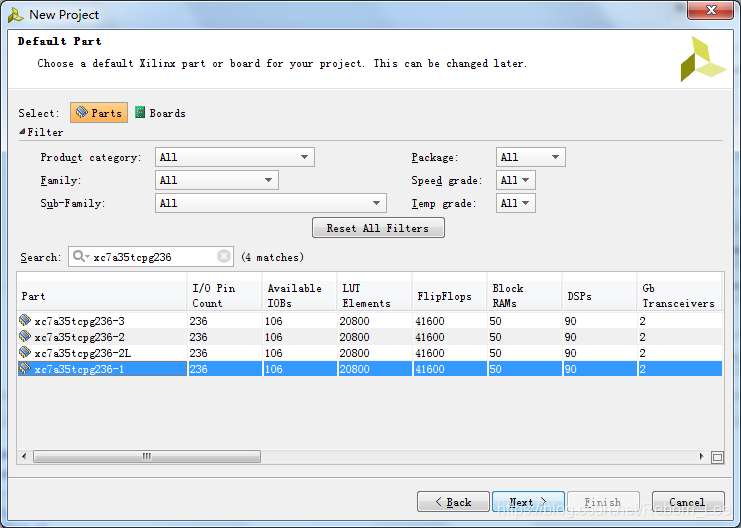Click Next to continue
The height and width of the screenshot is (528, 741).
click(x=528, y=502)
